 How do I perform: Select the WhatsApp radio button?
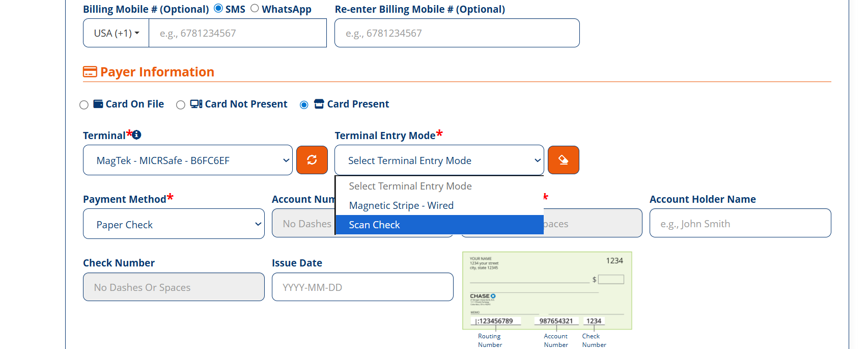(x=255, y=8)
